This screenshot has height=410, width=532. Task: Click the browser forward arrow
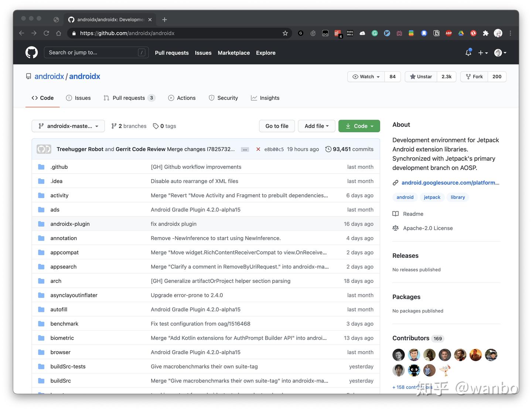pos(34,33)
